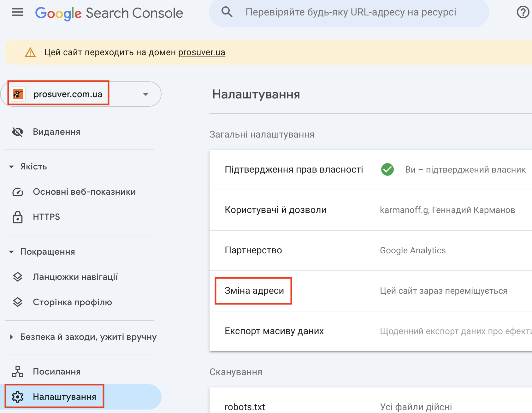Open the hamburger navigation menu

pyautogui.click(x=17, y=12)
